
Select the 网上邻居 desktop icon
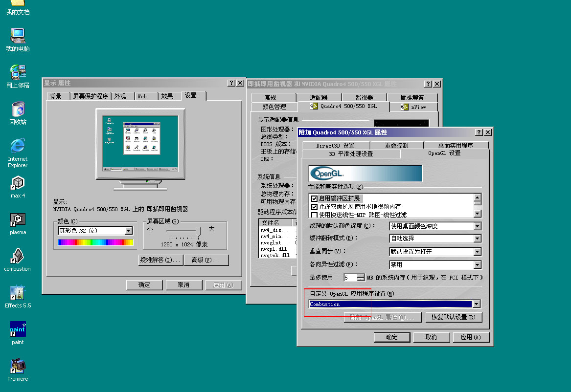(x=18, y=77)
